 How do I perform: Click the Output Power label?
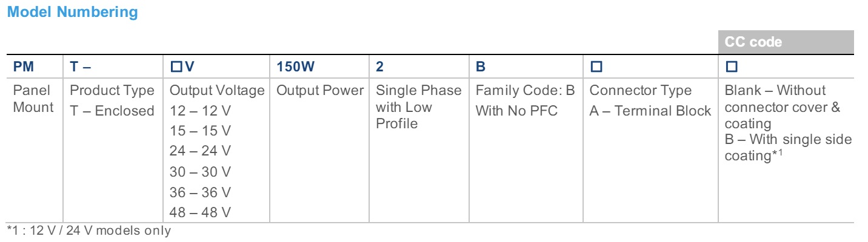point(319,91)
